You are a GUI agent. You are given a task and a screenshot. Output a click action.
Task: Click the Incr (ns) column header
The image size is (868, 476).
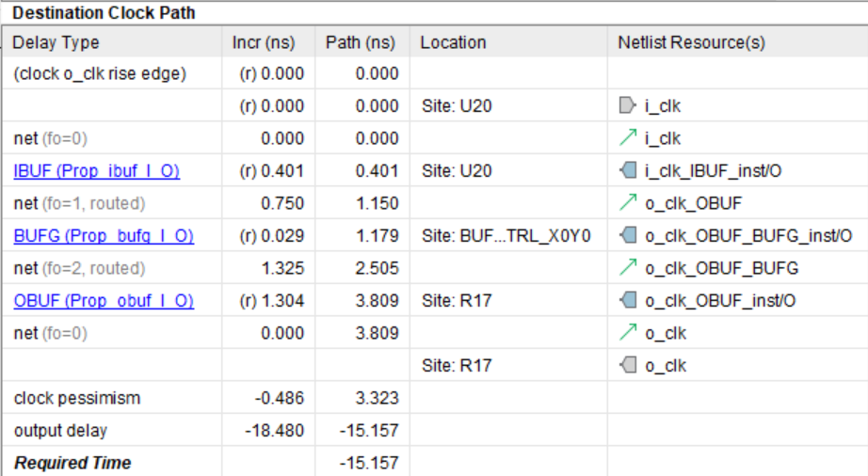tap(264, 42)
